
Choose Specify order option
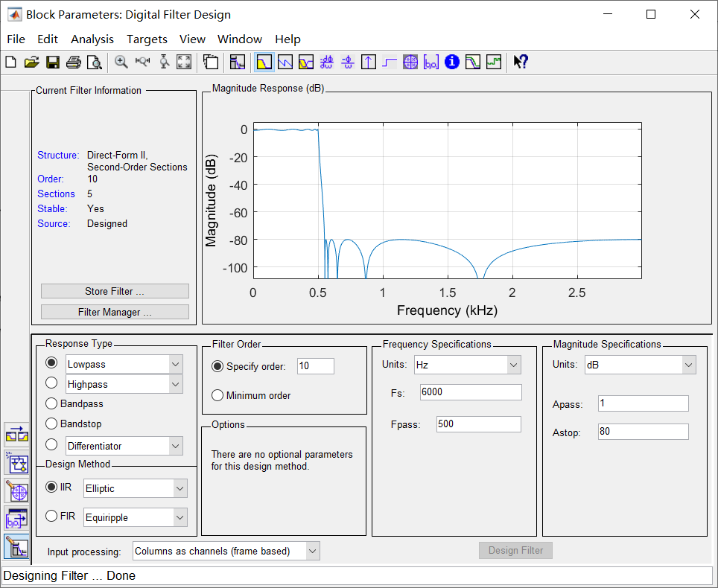click(217, 366)
